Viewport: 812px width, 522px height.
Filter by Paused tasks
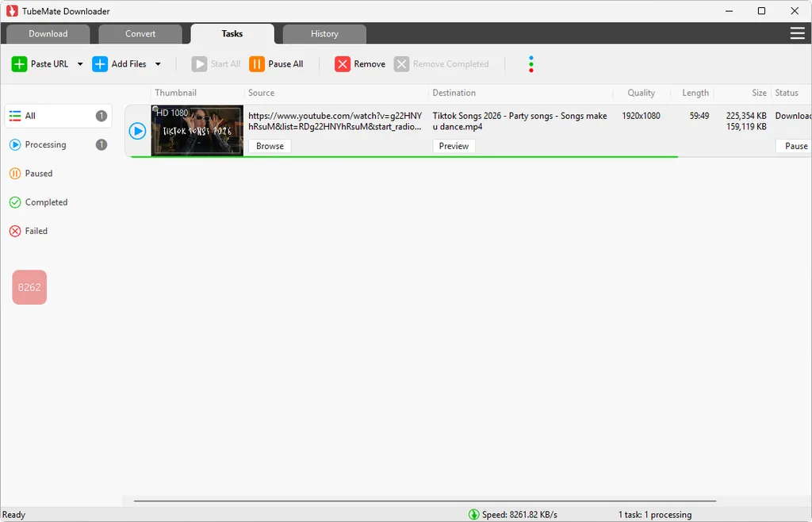(58, 174)
